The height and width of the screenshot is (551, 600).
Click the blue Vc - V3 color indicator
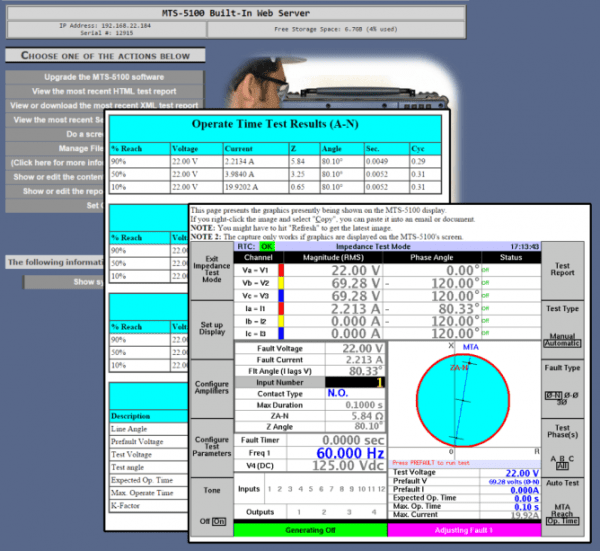tap(281, 295)
